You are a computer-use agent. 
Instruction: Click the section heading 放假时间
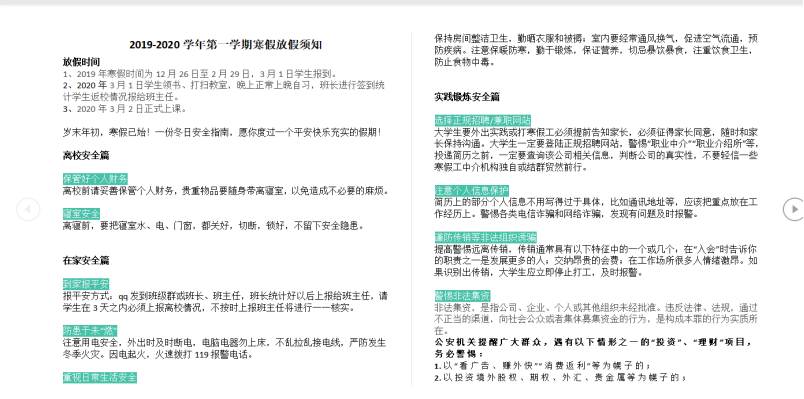pyautogui.click(x=82, y=62)
